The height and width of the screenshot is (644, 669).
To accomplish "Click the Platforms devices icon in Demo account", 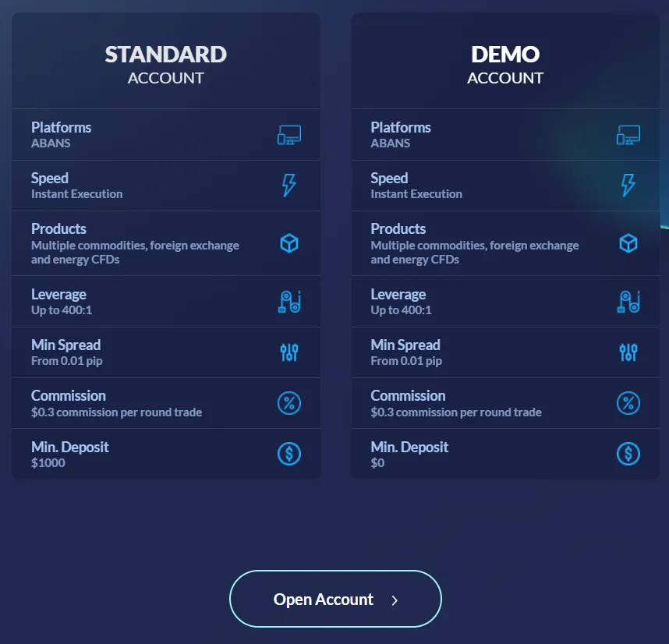I will click(x=628, y=135).
